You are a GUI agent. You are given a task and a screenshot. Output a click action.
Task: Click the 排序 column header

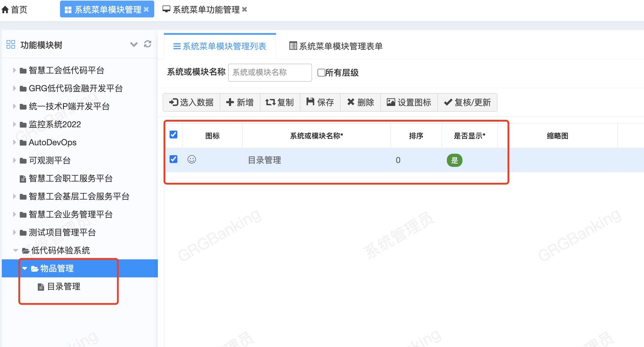[416, 136]
